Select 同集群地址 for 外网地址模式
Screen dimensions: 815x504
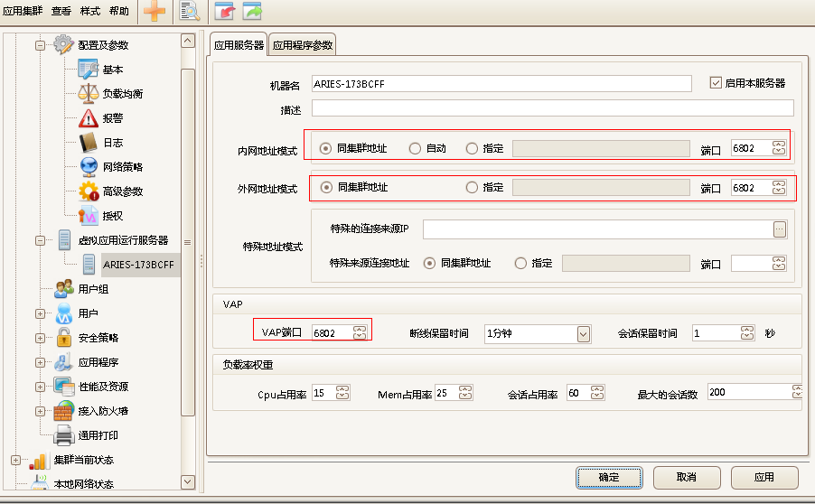pyautogui.click(x=326, y=187)
